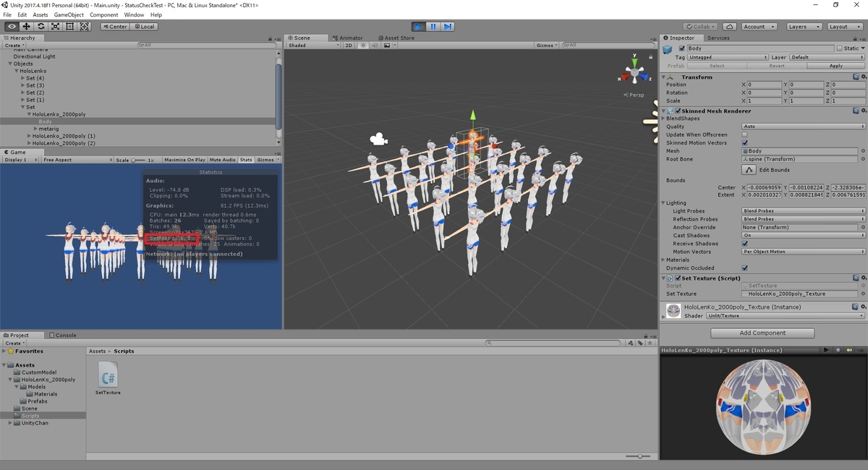The image size is (868, 470).
Task: Open Cast Shadows dropdown
Action: pyautogui.click(x=804, y=235)
